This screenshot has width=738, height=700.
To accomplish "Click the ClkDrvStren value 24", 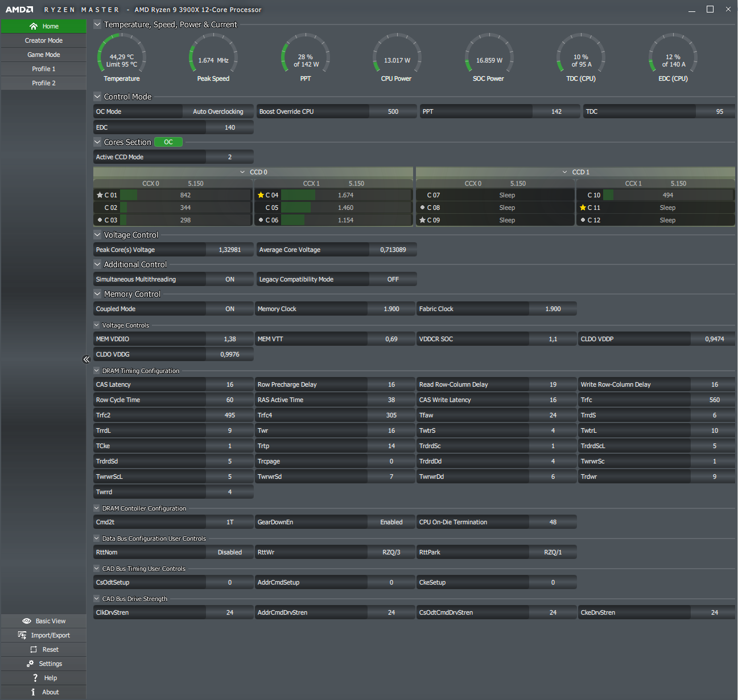I will pyautogui.click(x=230, y=612).
